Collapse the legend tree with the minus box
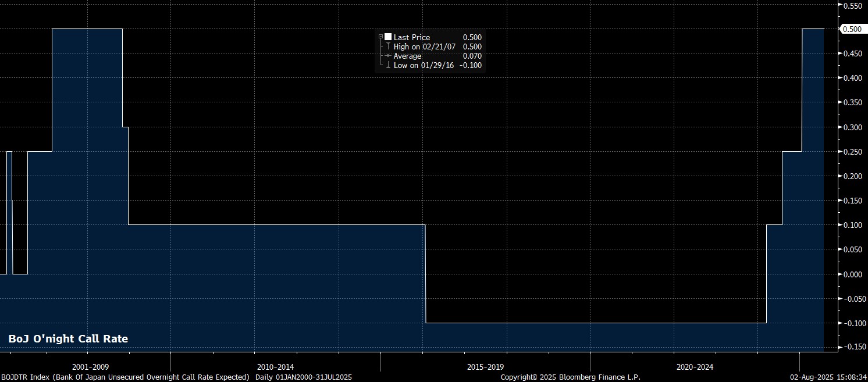 (x=380, y=37)
